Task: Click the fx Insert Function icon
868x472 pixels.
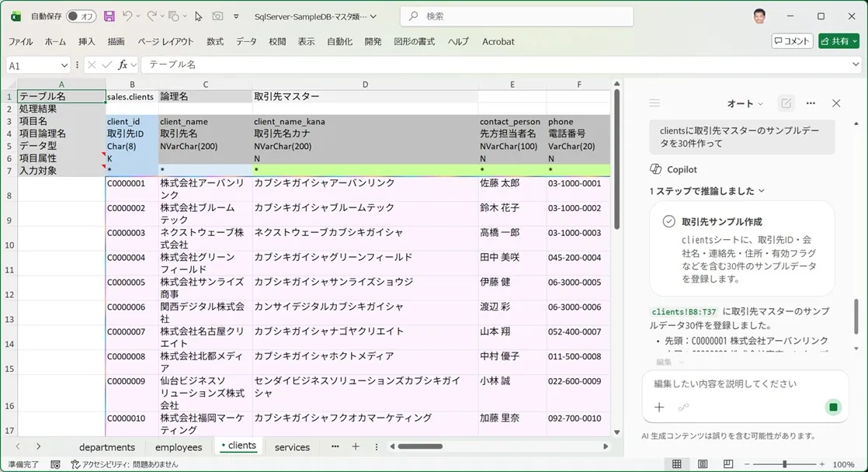Action: 123,65
